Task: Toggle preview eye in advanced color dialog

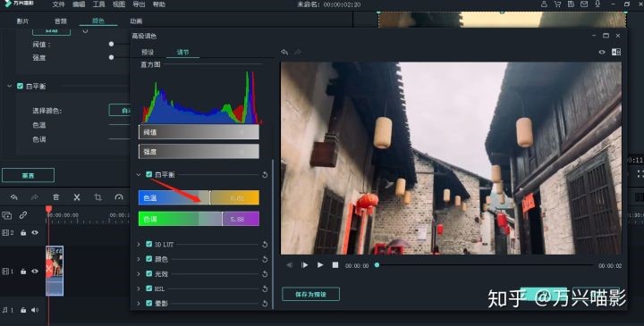Action: click(602, 52)
